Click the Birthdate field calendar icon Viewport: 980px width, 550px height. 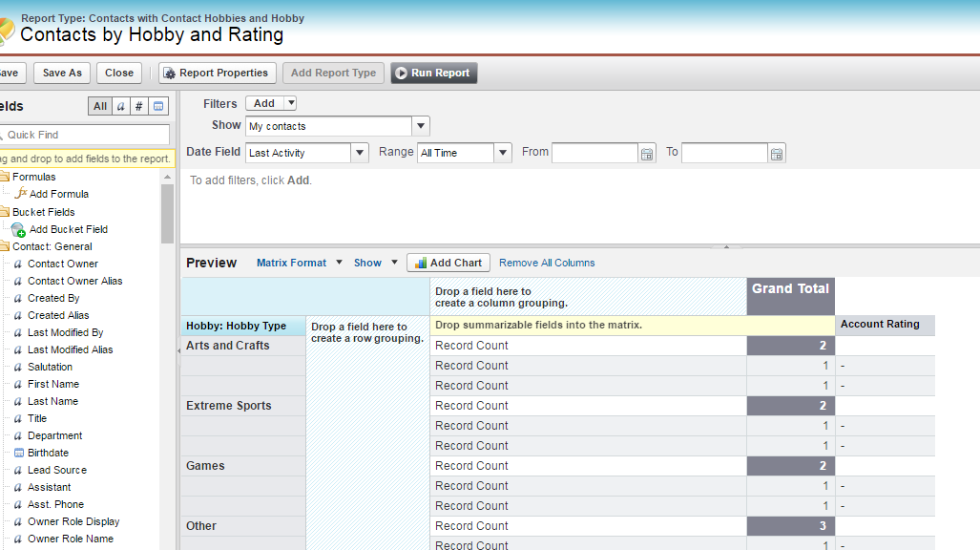click(18, 453)
